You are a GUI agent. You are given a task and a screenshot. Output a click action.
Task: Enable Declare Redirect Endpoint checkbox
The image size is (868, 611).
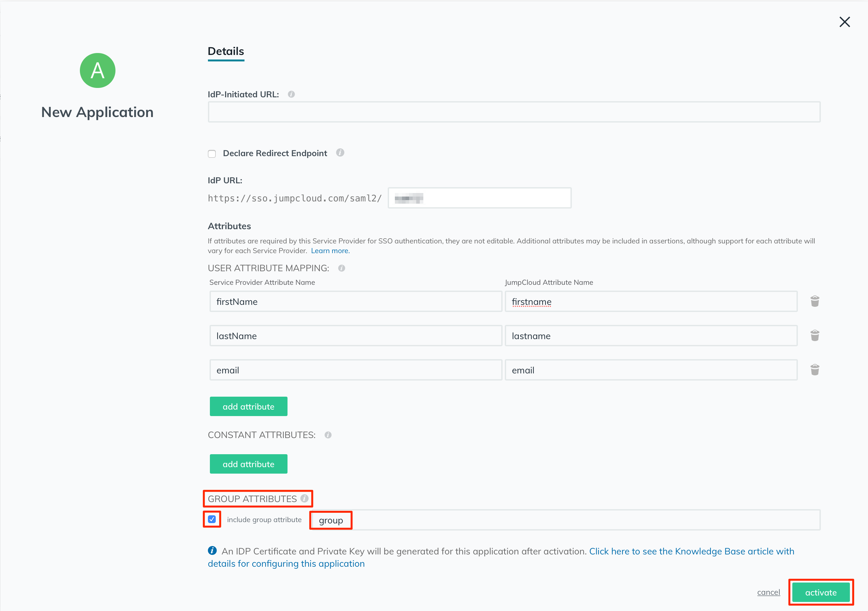pyautogui.click(x=212, y=154)
